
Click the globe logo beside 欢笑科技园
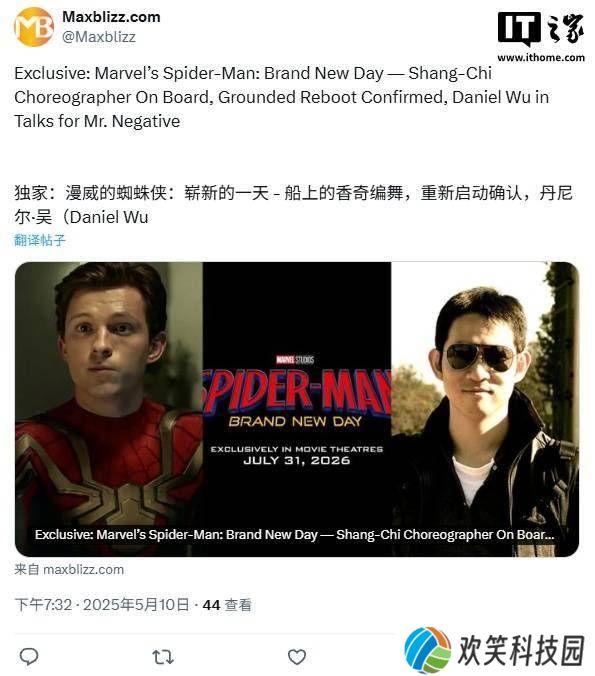coord(427,650)
